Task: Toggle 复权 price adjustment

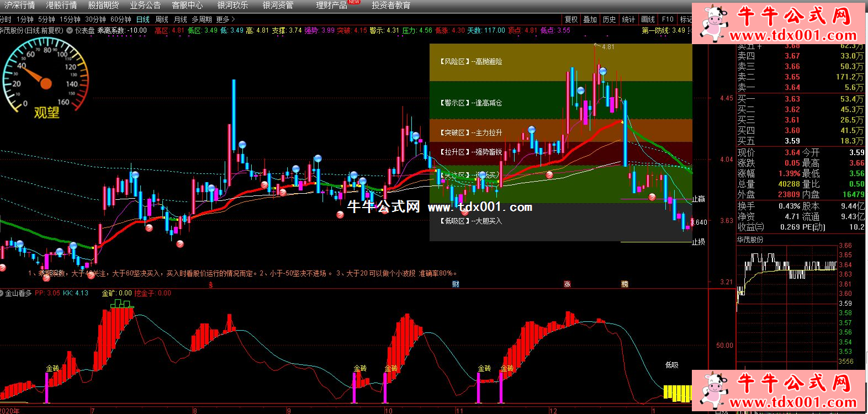Action: coord(571,19)
